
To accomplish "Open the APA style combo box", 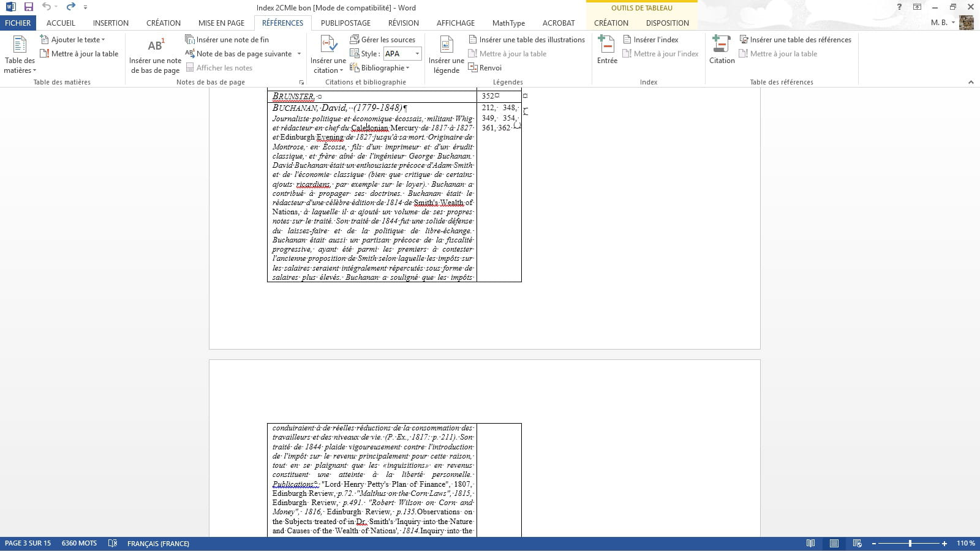I will (402, 54).
